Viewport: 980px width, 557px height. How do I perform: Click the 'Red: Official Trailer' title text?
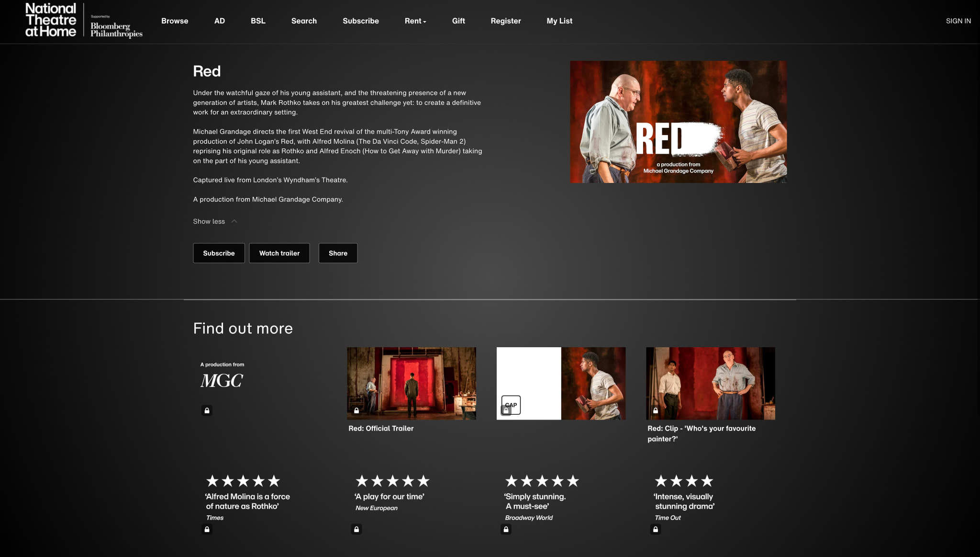[x=381, y=429]
